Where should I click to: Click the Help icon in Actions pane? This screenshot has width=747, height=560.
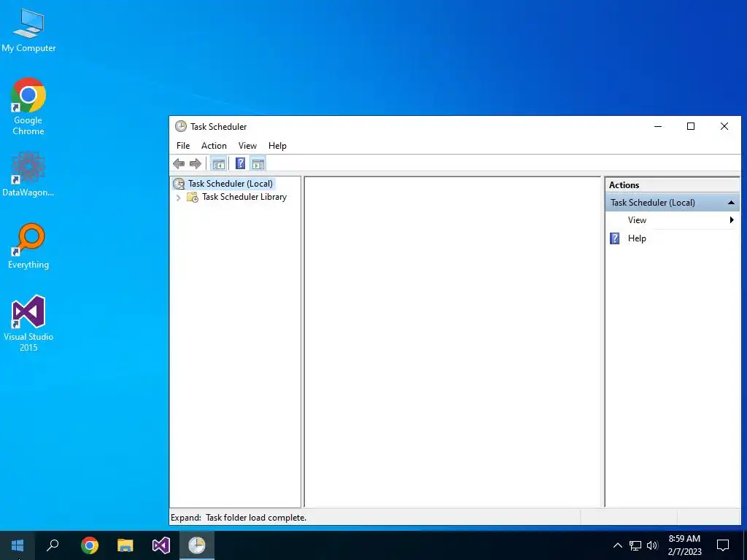pyautogui.click(x=614, y=238)
